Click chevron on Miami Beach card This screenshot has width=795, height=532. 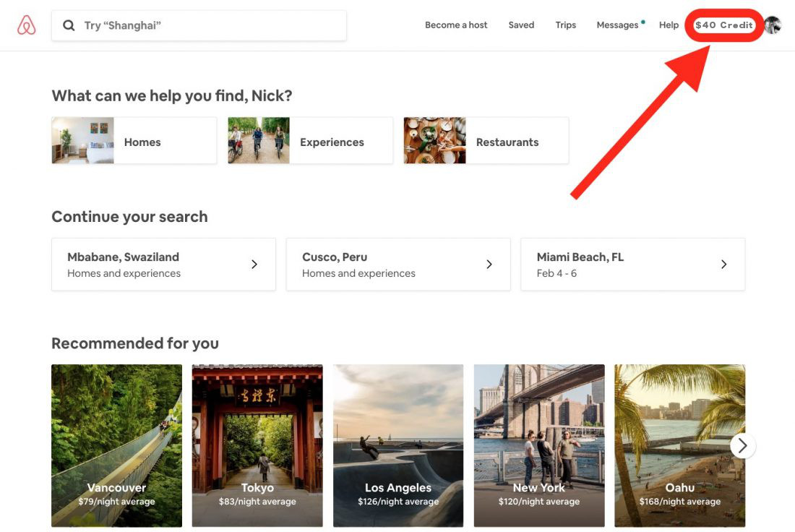tap(724, 265)
